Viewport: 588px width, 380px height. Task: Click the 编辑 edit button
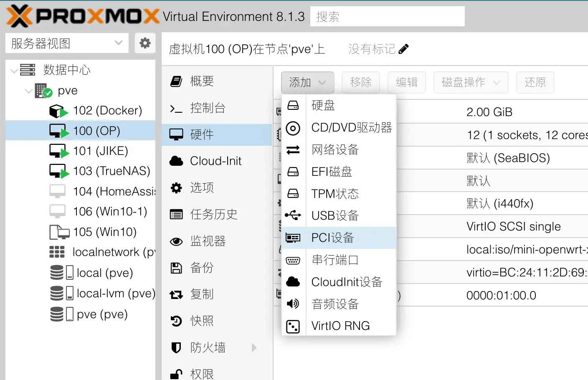tap(406, 82)
